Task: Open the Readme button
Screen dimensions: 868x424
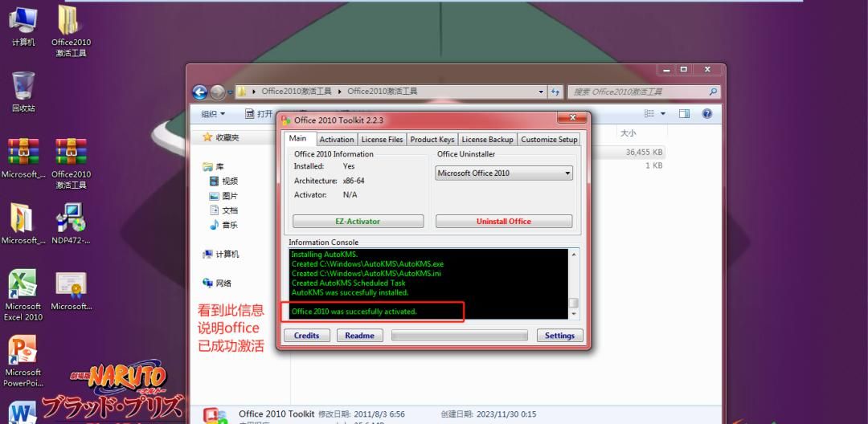Action: tap(360, 336)
